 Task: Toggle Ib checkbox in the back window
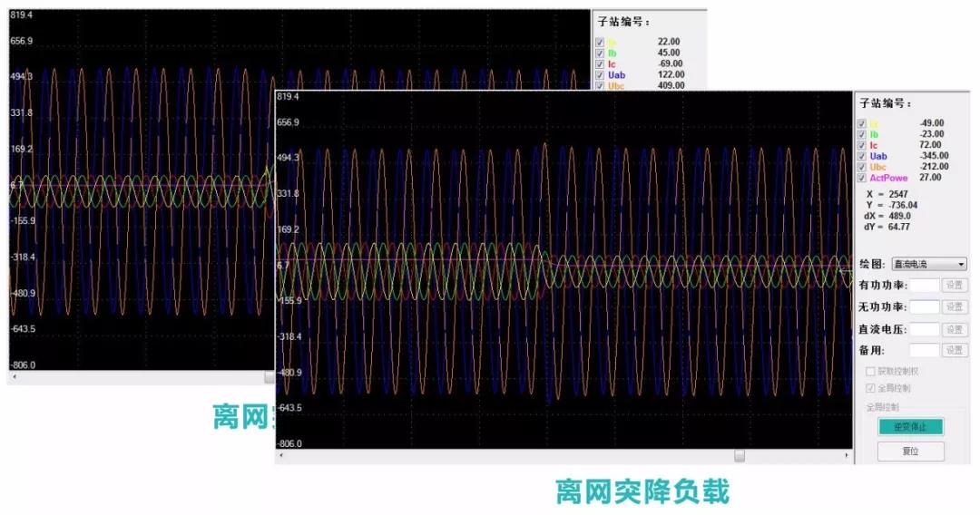tap(598, 53)
